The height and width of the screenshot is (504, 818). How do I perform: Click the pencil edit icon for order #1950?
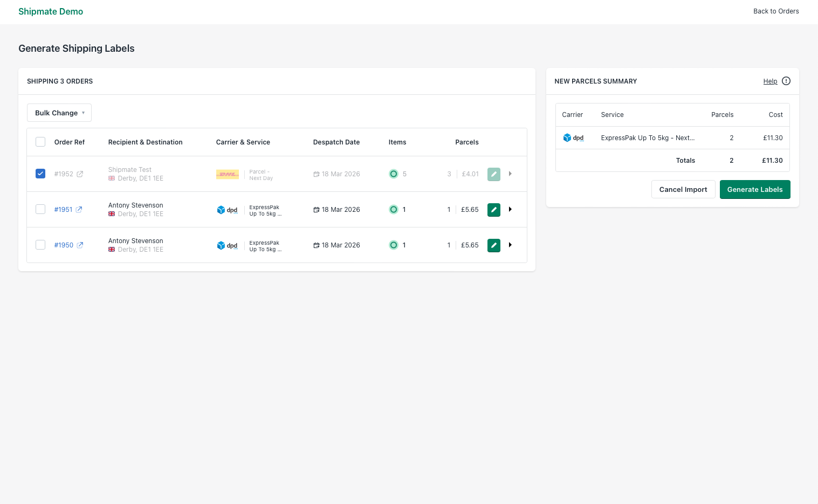coord(493,245)
